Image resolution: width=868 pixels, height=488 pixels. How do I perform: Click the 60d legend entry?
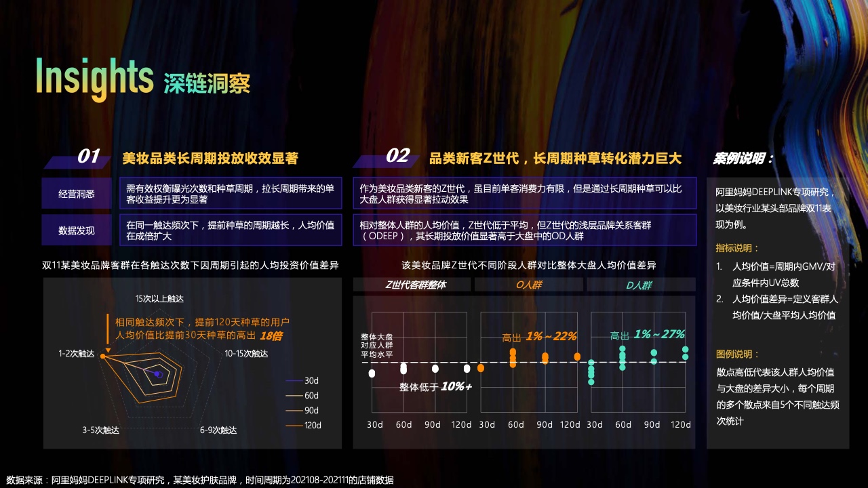point(302,395)
